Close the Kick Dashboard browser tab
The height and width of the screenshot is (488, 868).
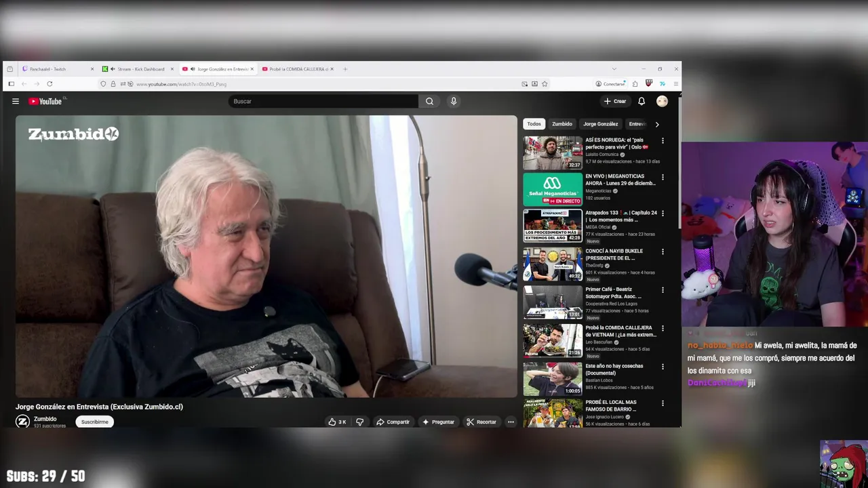pos(172,69)
